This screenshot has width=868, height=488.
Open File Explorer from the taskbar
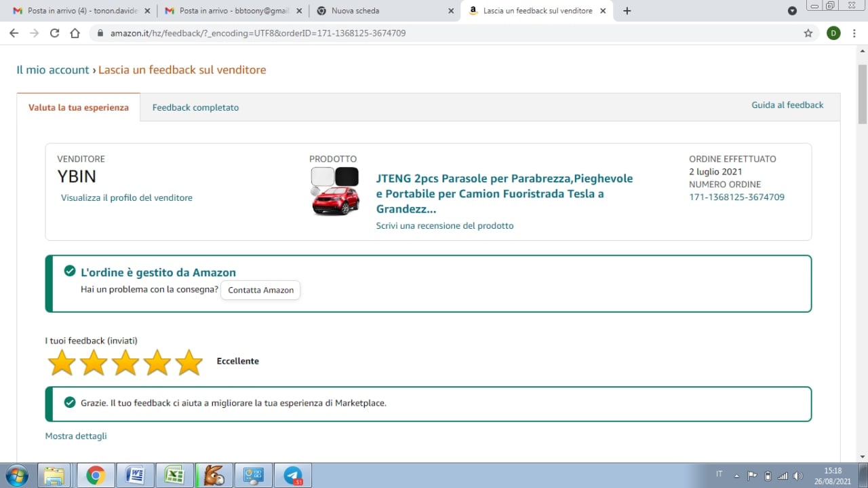[x=54, y=476]
